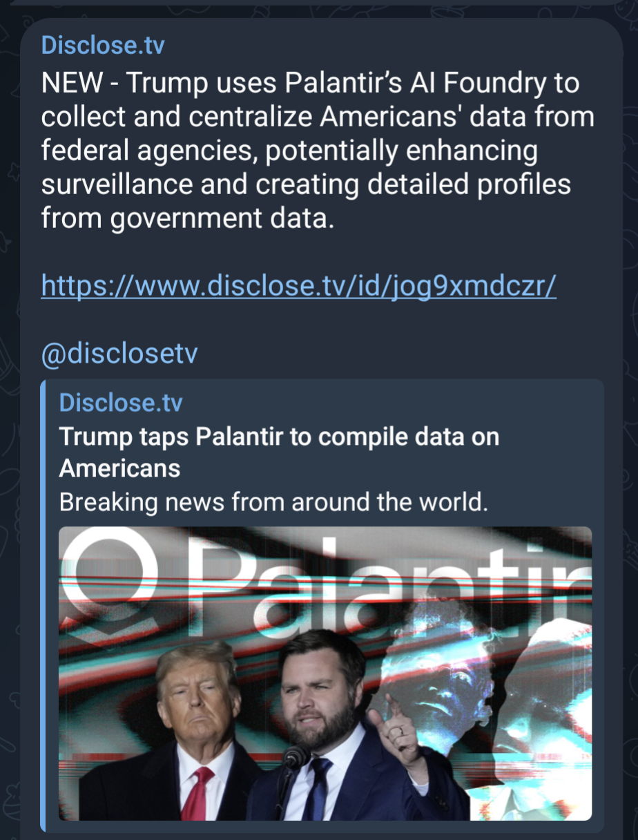Tap the @disclosetv mention
Viewport: 638px width, 840px height.
coord(119,354)
